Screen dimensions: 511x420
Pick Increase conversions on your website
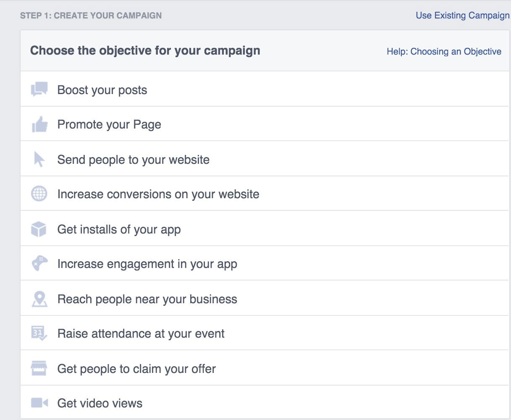tap(158, 194)
